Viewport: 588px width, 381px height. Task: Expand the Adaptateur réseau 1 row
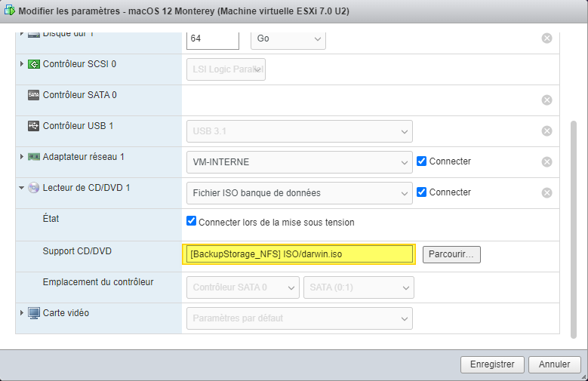tap(22, 156)
